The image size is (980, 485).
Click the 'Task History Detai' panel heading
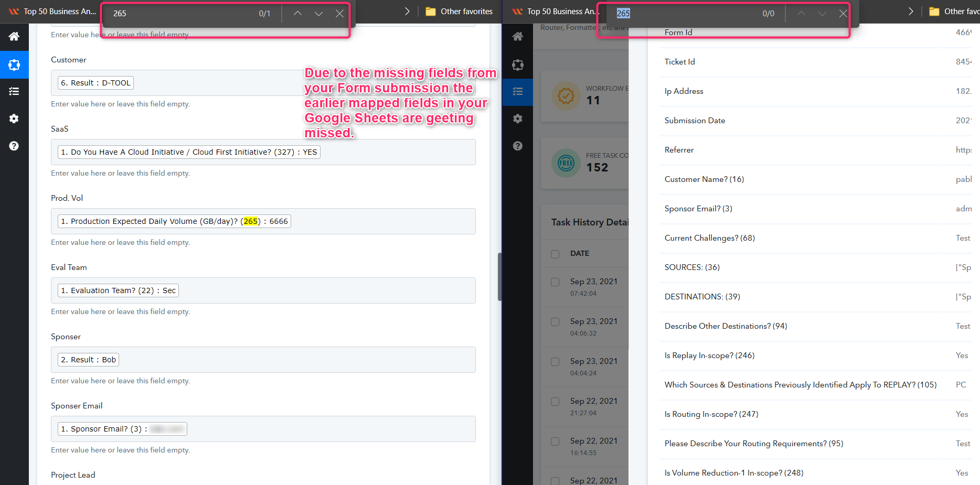590,222
